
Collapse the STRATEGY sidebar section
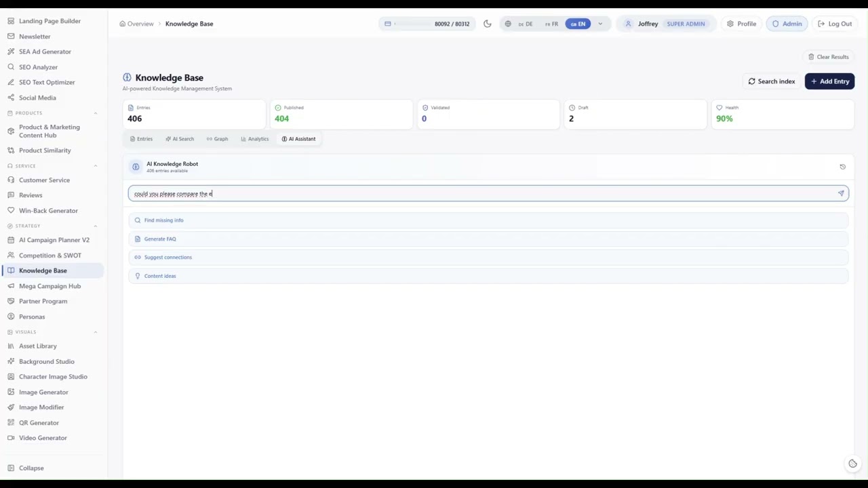(95, 226)
